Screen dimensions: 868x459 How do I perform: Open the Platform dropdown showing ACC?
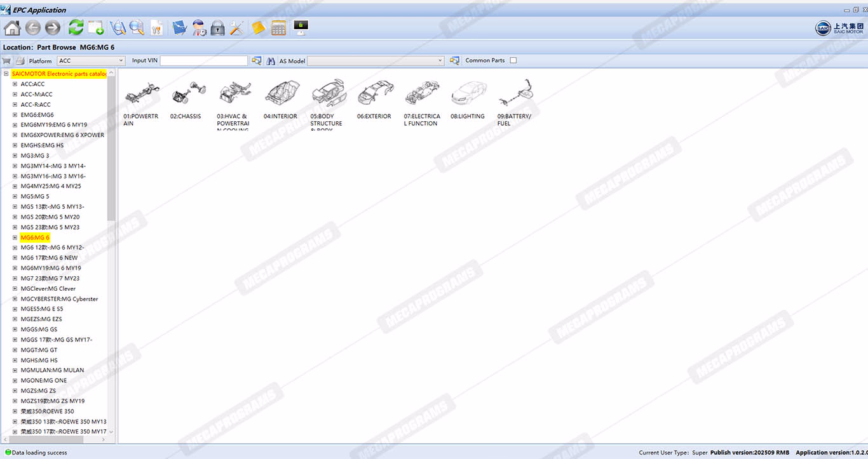pyautogui.click(x=91, y=61)
